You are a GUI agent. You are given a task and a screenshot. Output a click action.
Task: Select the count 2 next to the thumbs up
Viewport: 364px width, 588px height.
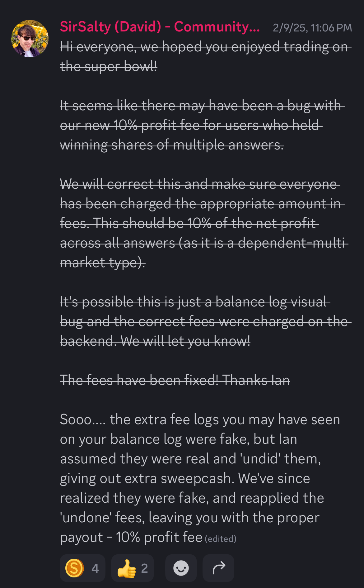coord(144,568)
